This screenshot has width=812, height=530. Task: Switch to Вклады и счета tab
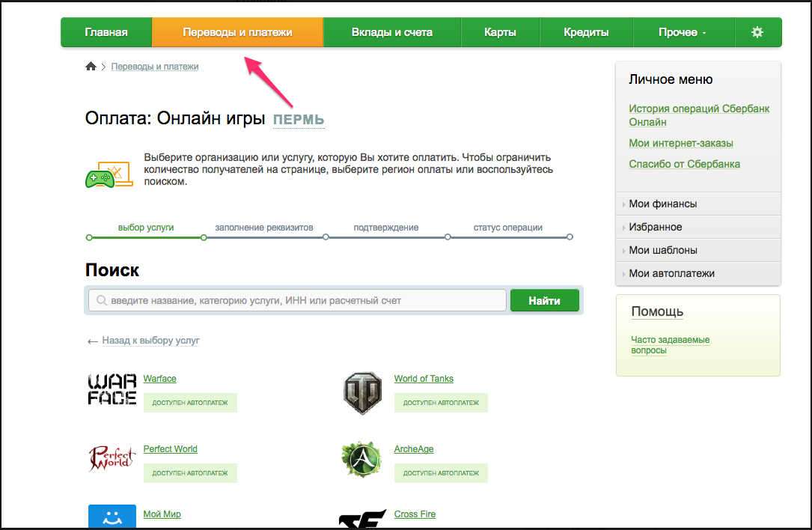392,32
